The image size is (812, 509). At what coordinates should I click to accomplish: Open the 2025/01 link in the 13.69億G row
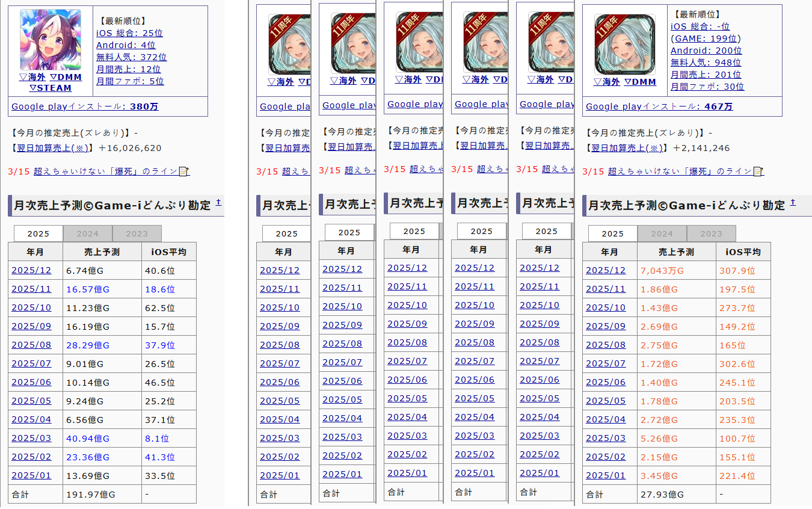[31, 476]
